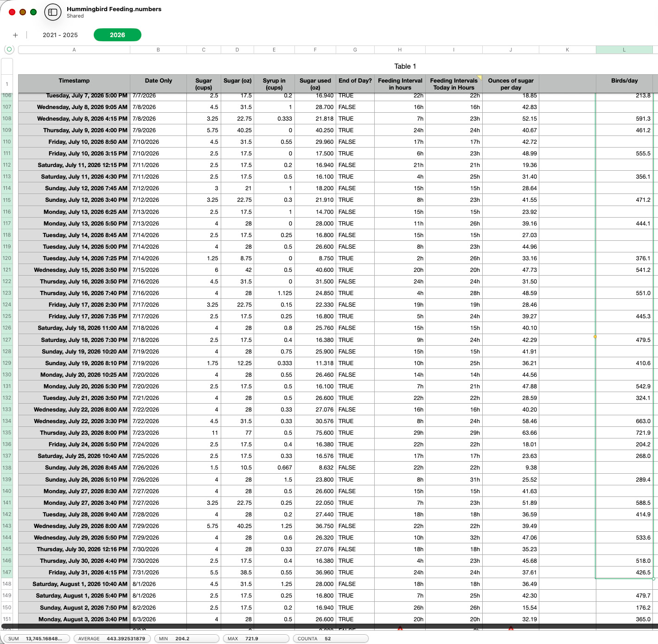Toggle the sidebar view icon
The width and height of the screenshot is (658, 644).
53,12
